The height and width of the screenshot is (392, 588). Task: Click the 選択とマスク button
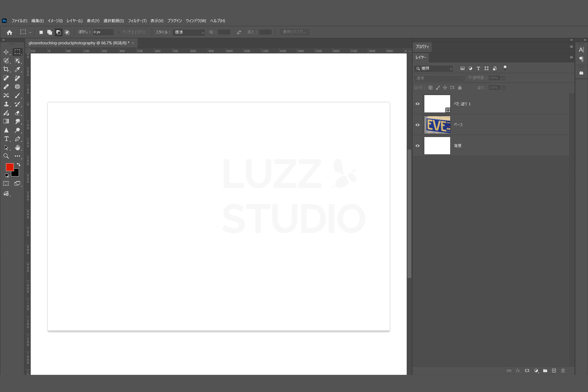[x=294, y=32]
